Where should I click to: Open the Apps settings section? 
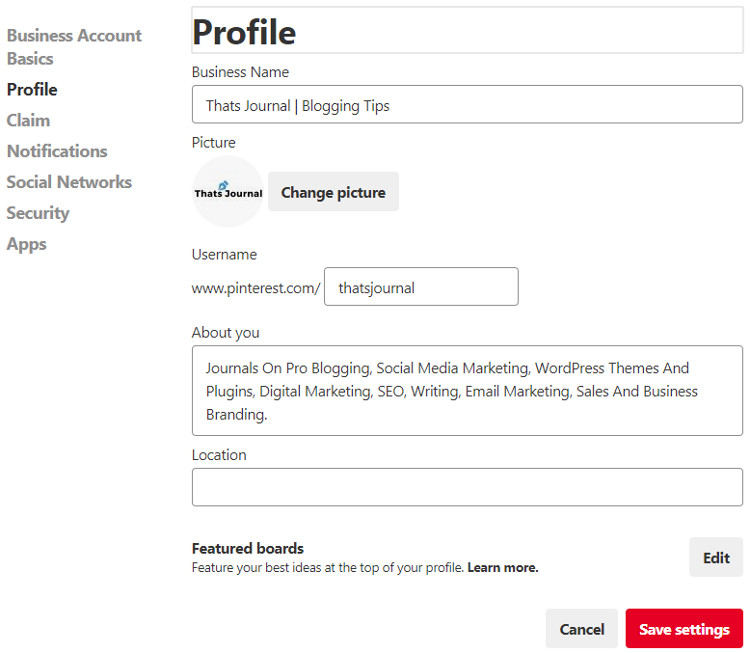(x=26, y=244)
